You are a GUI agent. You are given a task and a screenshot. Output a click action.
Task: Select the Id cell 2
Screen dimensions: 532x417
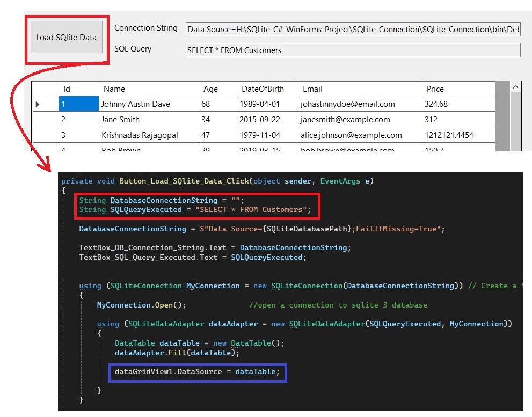[x=79, y=120]
